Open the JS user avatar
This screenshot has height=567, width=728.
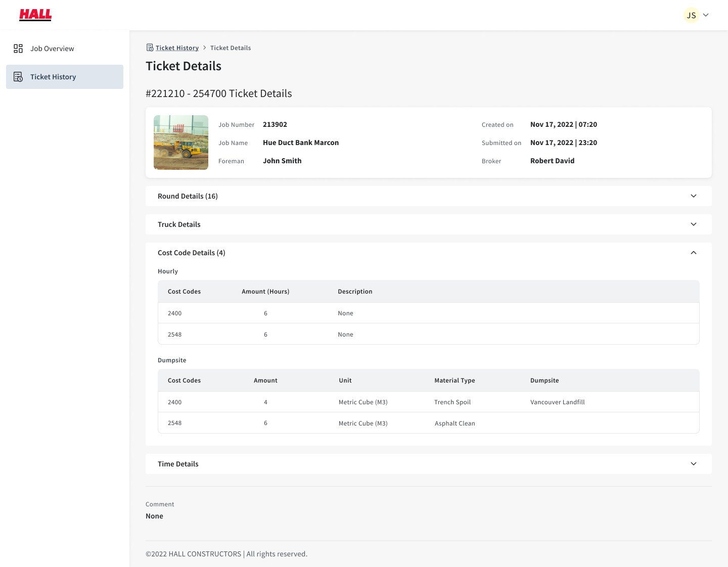pyautogui.click(x=691, y=15)
